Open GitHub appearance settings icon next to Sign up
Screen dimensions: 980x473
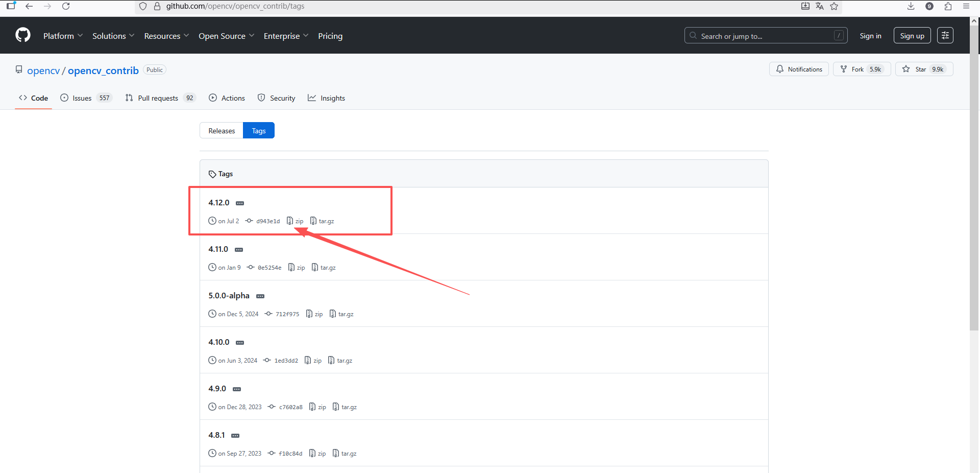point(945,35)
